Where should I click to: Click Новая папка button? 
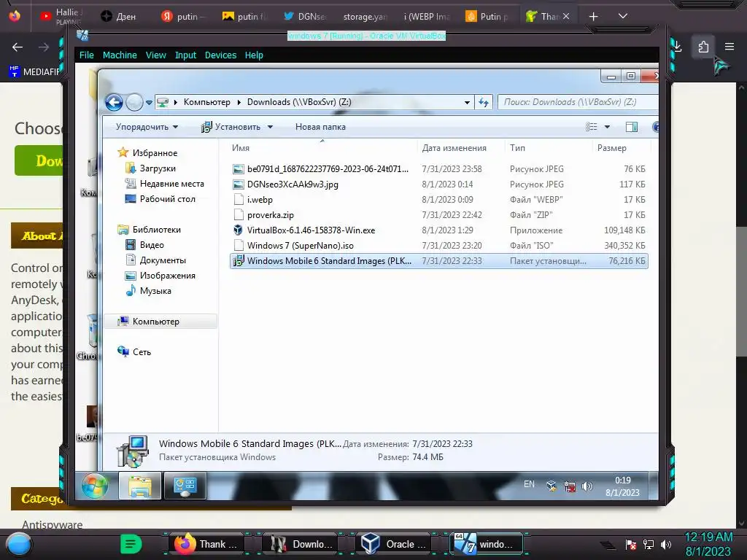(320, 127)
